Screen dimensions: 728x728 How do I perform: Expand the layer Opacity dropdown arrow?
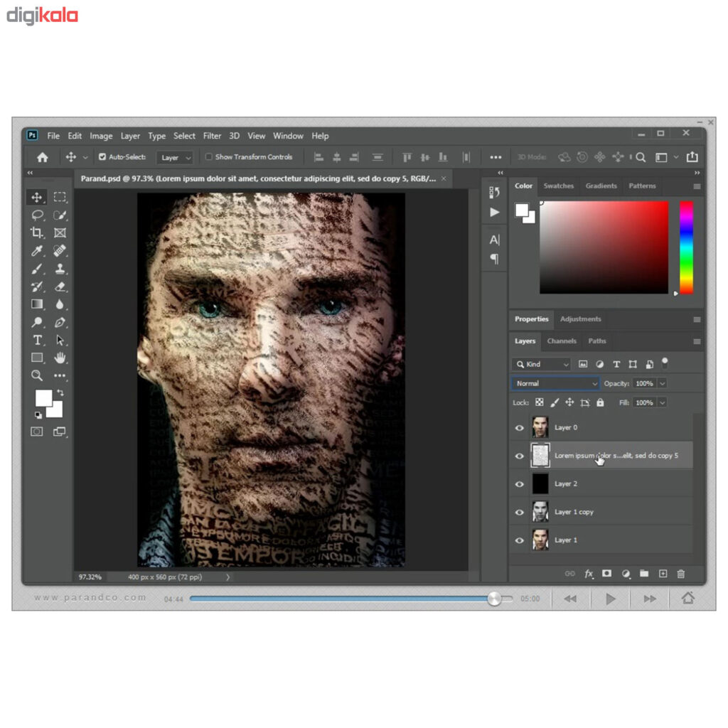(663, 383)
